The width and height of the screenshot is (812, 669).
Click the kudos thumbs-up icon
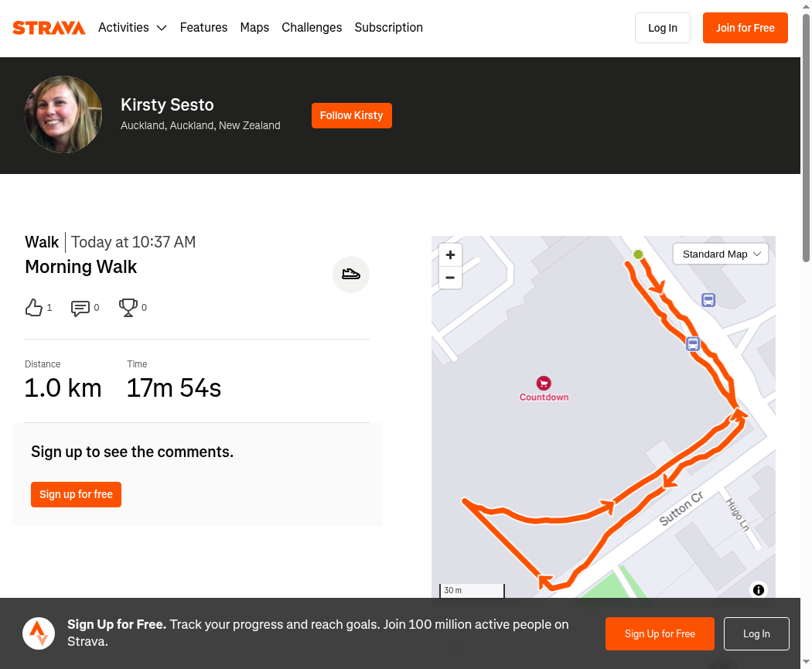(34, 308)
